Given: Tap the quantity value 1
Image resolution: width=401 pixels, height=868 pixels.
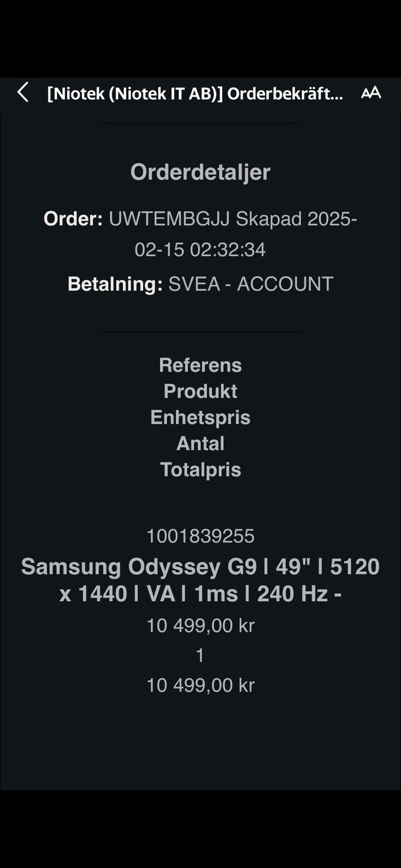Looking at the screenshot, I should 200,655.
